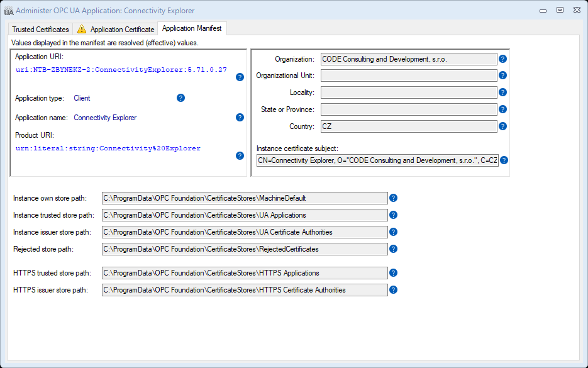
Task: Click help icon for Instance issuer store path
Action: click(x=393, y=232)
